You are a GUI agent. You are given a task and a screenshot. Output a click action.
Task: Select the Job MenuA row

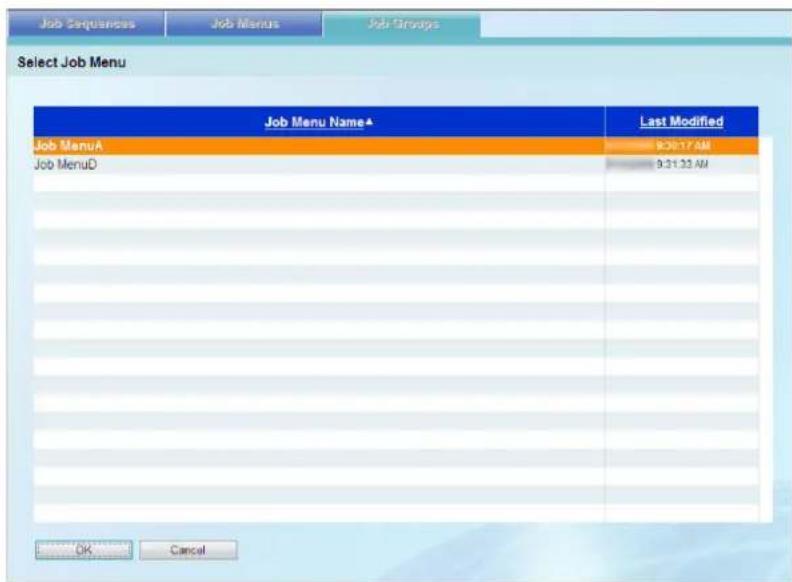[x=396, y=146]
